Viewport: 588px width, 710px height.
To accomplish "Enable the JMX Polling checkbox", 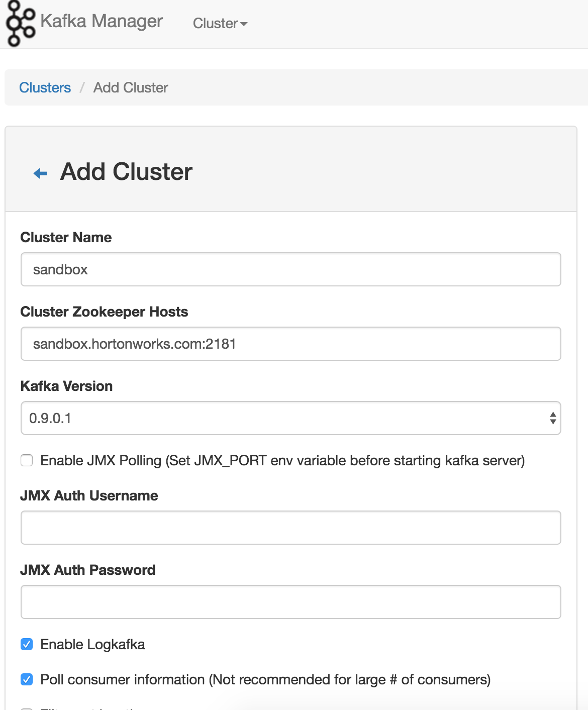I will [27, 460].
